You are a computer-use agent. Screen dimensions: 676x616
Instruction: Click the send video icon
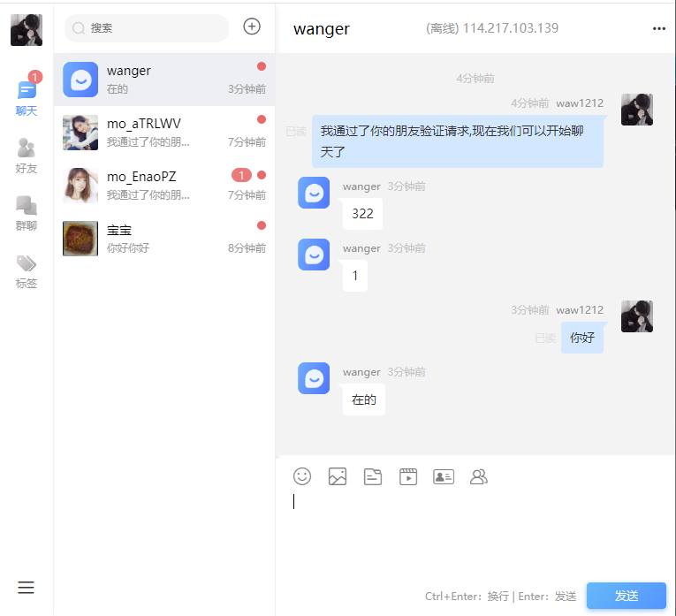pos(408,476)
